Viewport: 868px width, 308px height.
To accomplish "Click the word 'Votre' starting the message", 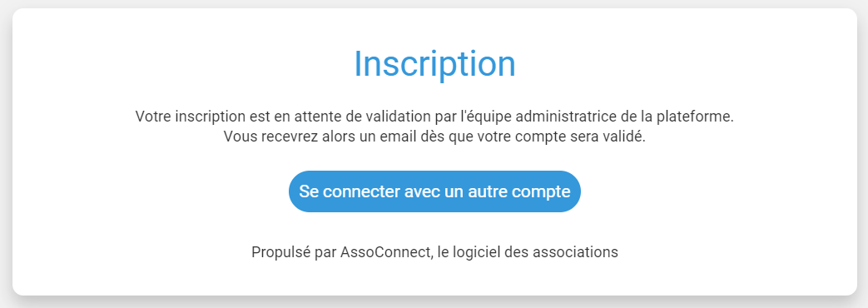I will click(x=151, y=117).
